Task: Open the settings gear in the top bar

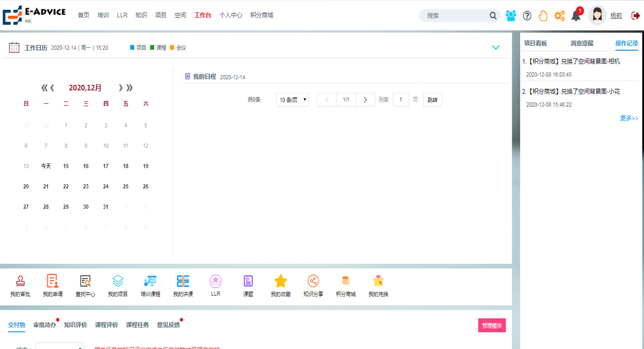Action: [559, 15]
